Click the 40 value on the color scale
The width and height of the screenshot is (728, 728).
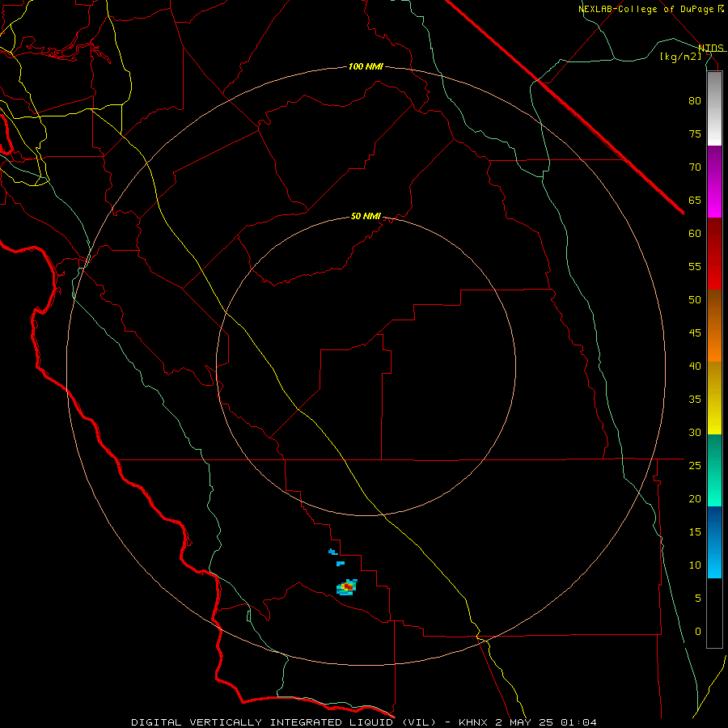[x=695, y=366]
